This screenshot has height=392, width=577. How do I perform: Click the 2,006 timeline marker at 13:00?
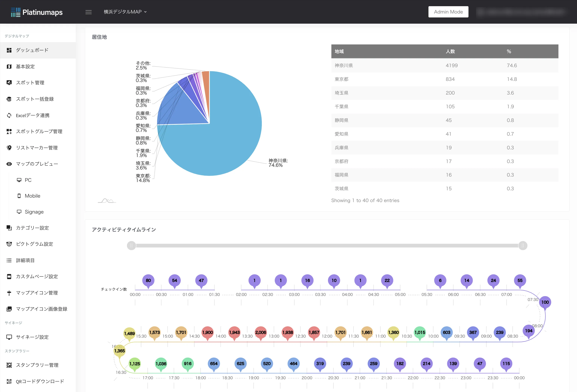[x=261, y=333]
